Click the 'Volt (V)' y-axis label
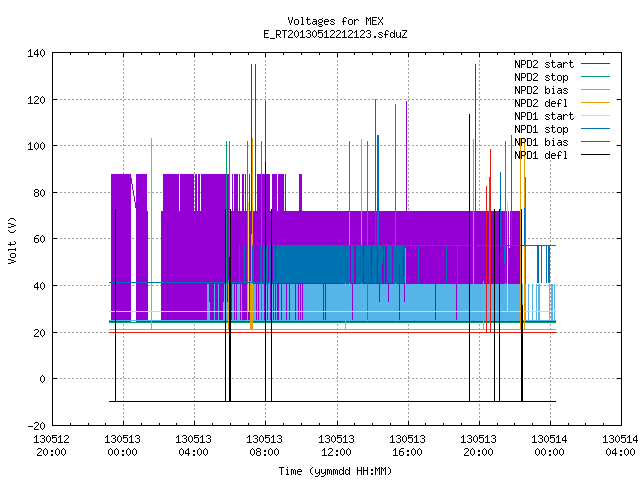Screen dimensions: 640x480 point(12,241)
